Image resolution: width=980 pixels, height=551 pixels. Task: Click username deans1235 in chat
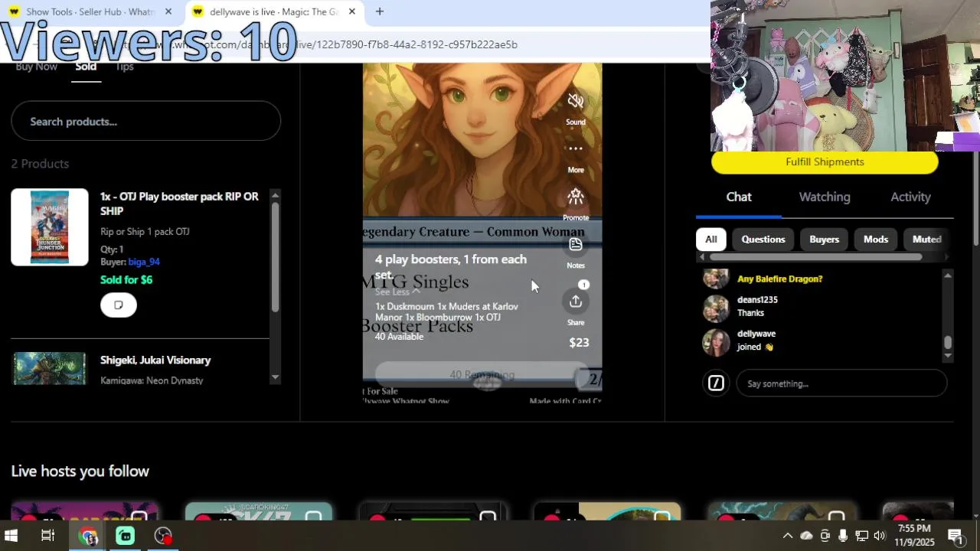[757, 300]
